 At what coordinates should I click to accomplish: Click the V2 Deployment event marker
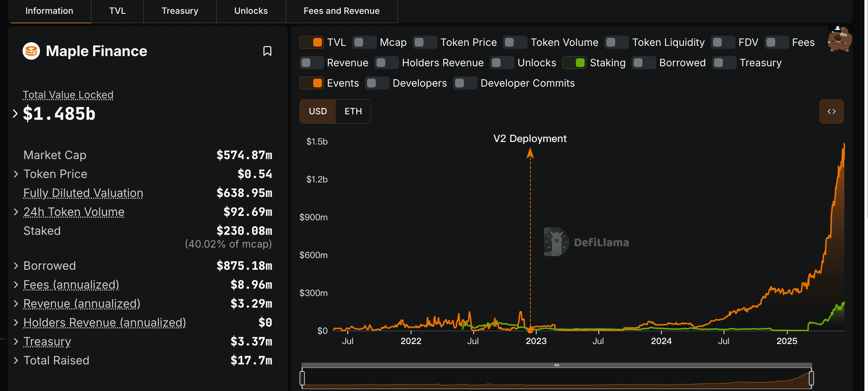point(530,330)
